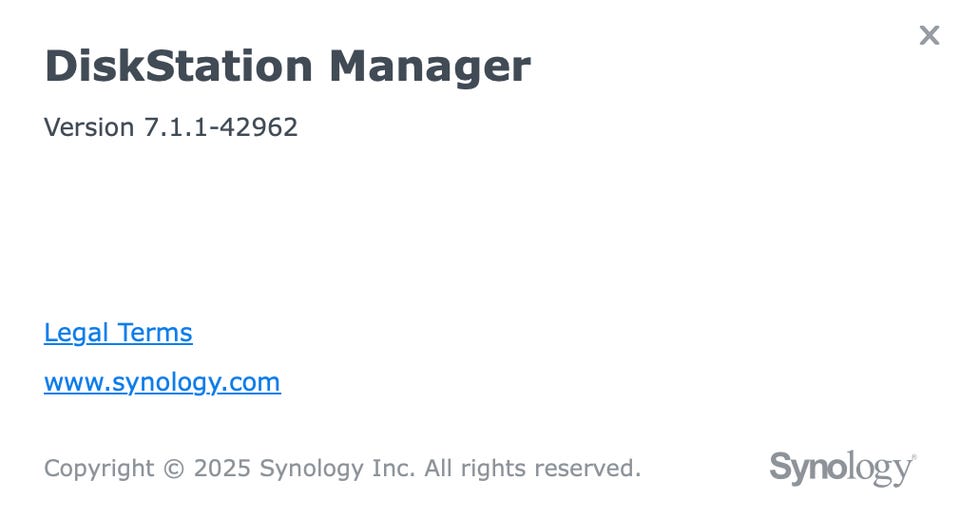Click the copyright © symbol

tap(174, 468)
